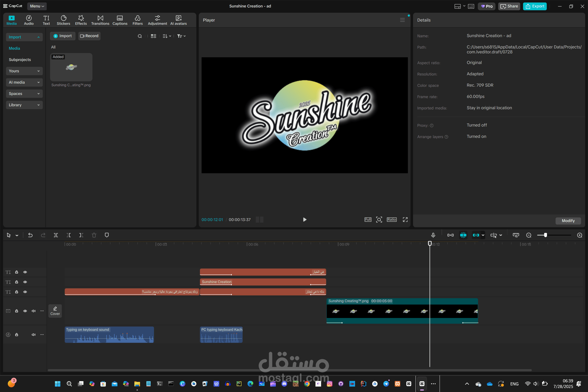This screenshot has width=588, height=392.
Task: Expand the AI media section
Action: coord(24,82)
